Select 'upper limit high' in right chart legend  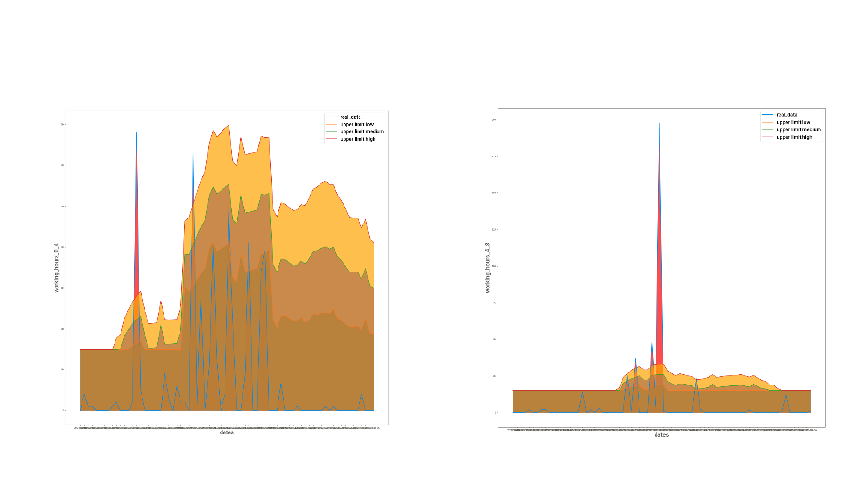click(794, 137)
